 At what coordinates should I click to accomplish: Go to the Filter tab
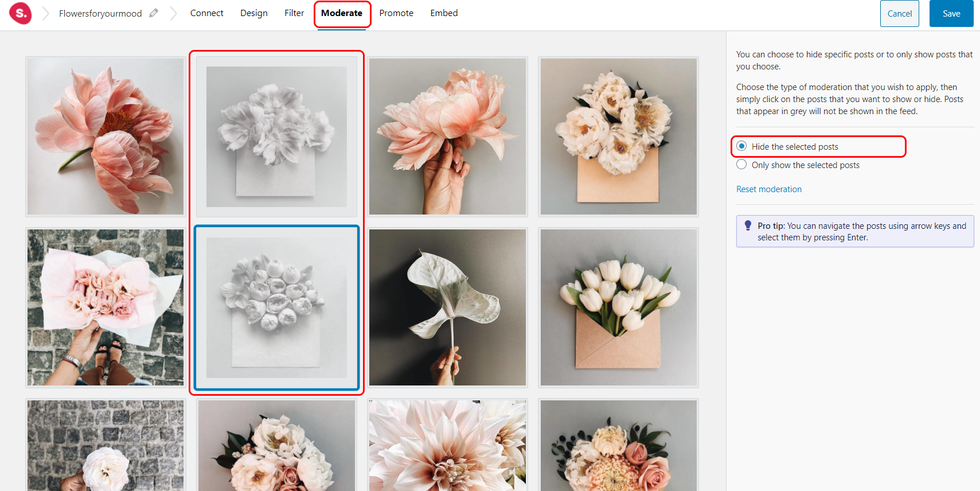pyautogui.click(x=294, y=13)
